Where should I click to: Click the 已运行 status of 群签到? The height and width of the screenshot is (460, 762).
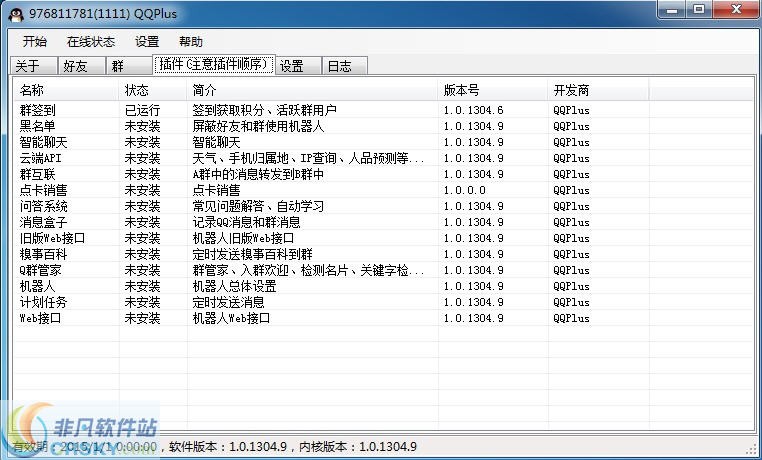[x=142, y=110]
